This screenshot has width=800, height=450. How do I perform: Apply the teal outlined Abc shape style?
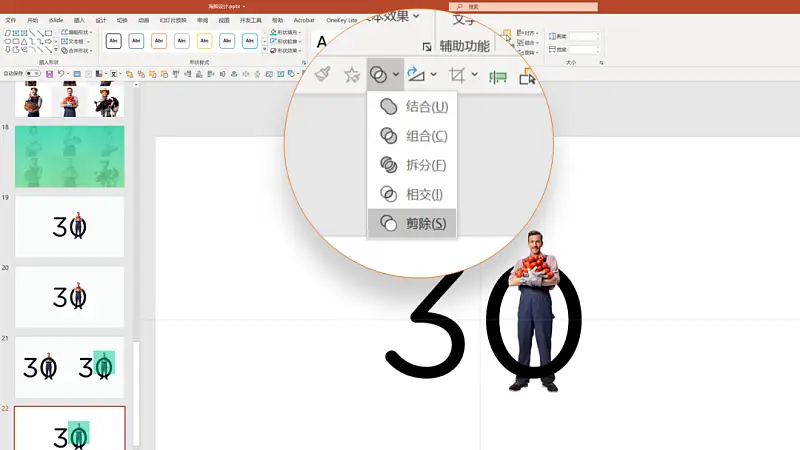249,41
